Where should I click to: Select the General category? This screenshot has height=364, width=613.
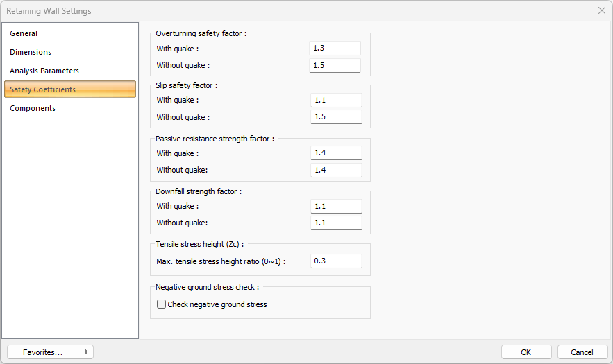[x=24, y=33]
